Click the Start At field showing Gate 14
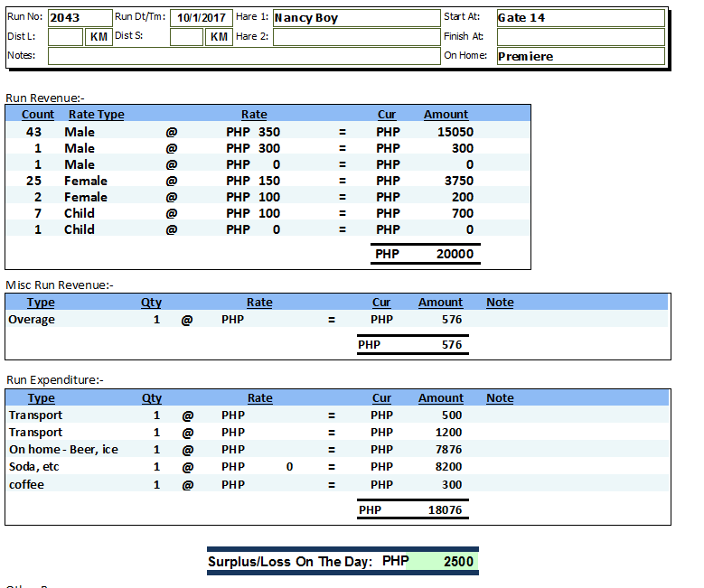Viewport: 704px width, 588px height. pos(579,18)
